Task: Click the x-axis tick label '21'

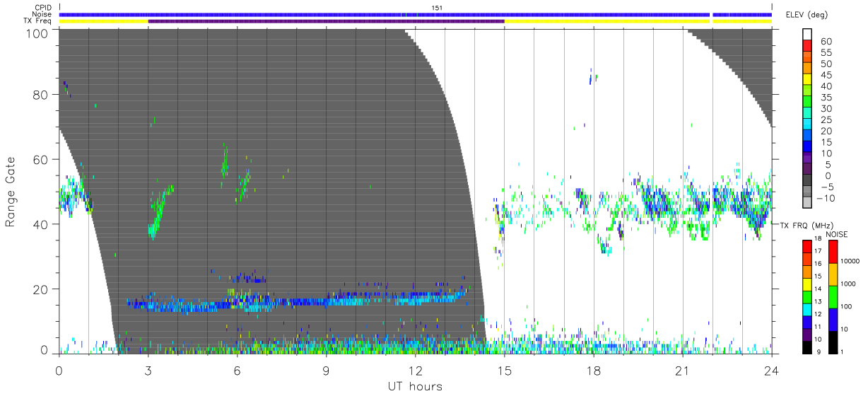Action: 683,371
